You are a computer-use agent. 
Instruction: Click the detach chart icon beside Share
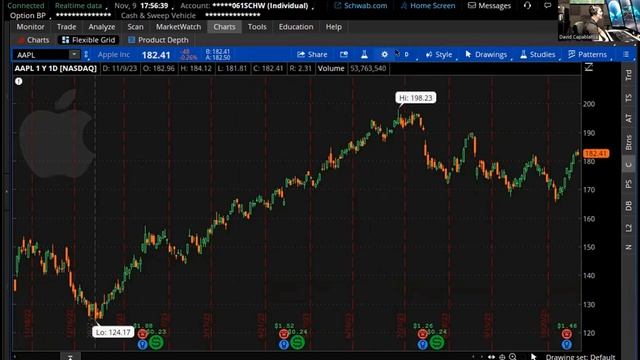(x=344, y=55)
